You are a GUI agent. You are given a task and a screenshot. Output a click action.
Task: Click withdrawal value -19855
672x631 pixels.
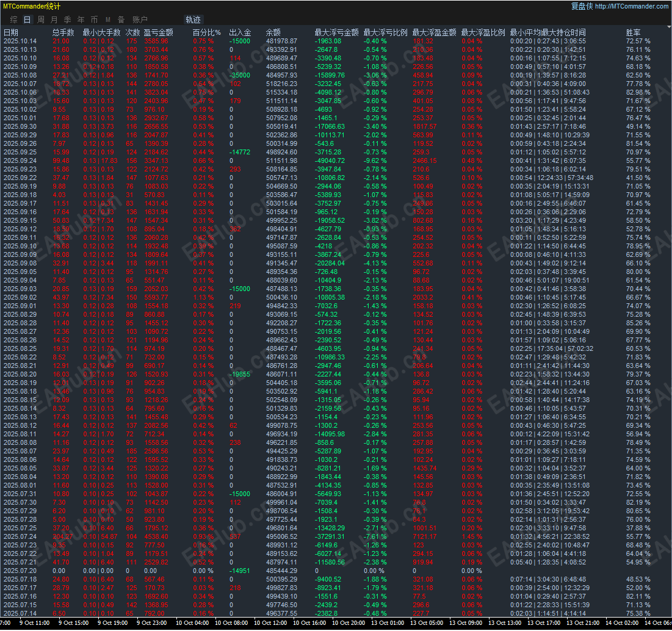tap(240, 375)
